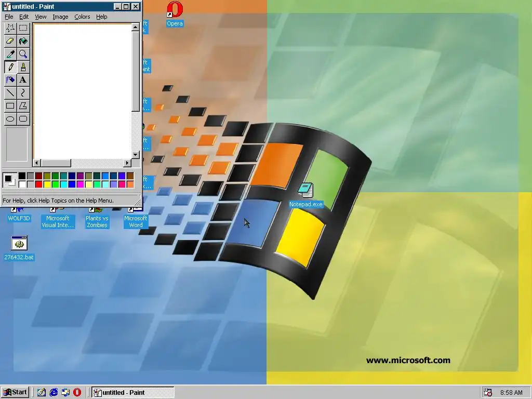The image size is (532, 399).
Task: Open the Edit menu in Paint
Action: click(x=24, y=17)
